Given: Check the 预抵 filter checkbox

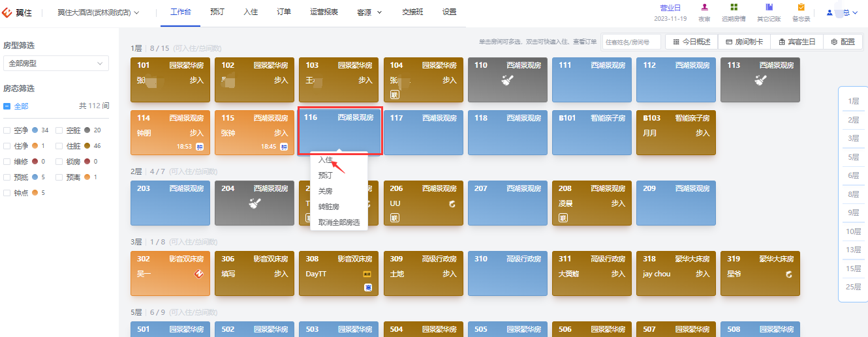Looking at the screenshot, I should coord(7,177).
